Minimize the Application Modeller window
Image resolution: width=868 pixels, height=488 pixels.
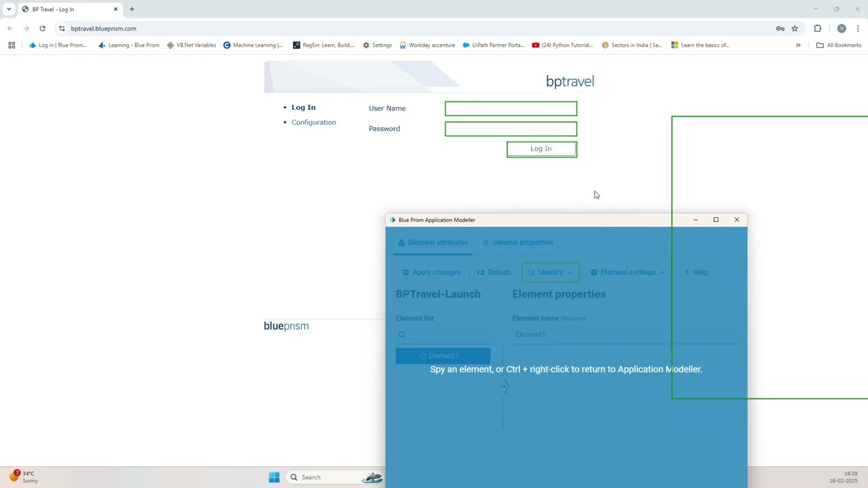(x=695, y=220)
